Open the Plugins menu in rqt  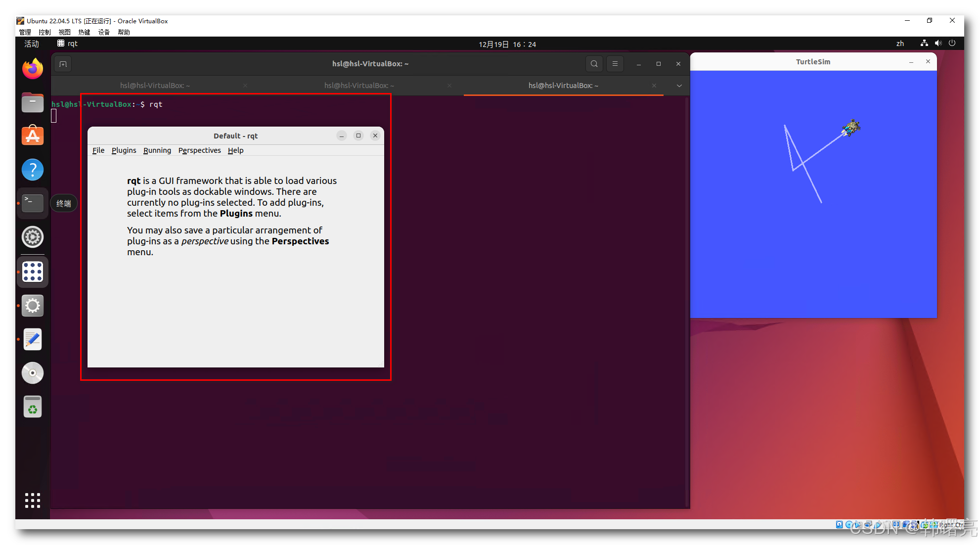pyautogui.click(x=124, y=150)
